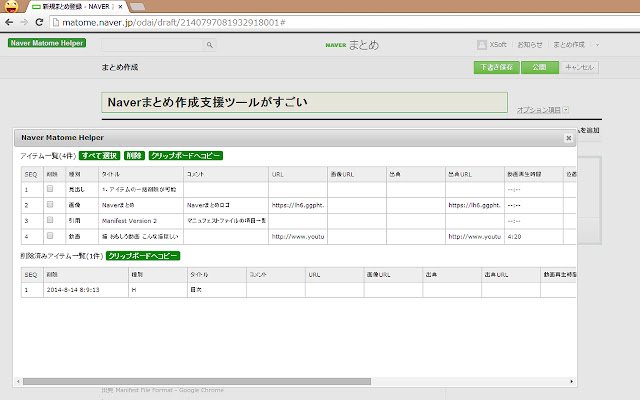This screenshot has height=400, width=640.
Task: Click クリップボードへコピー for the item list
Action: (186, 156)
